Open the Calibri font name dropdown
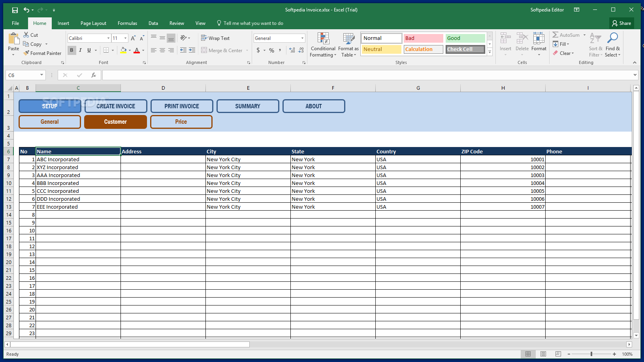 pos(108,38)
